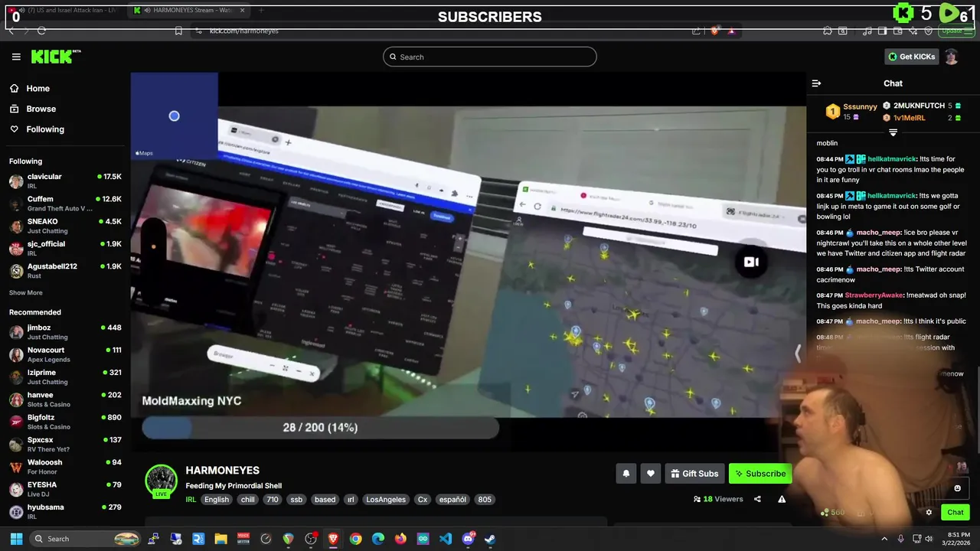This screenshot has width=980, height=551.
Task: Open Bigfoltz recommended channel
Action: point(65,422)
